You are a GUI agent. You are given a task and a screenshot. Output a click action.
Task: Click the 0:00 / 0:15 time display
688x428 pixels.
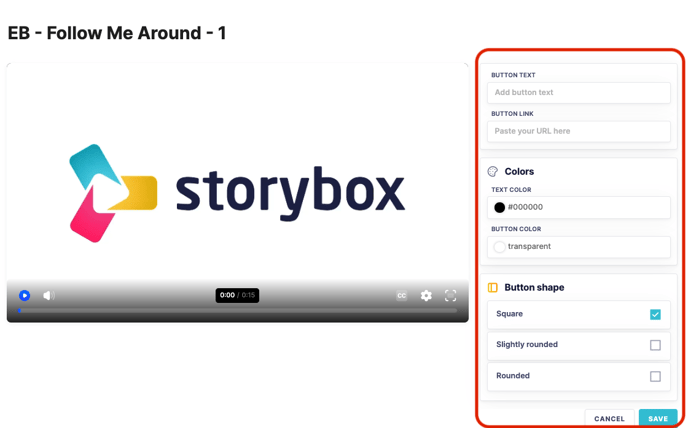tap(237, 295)
